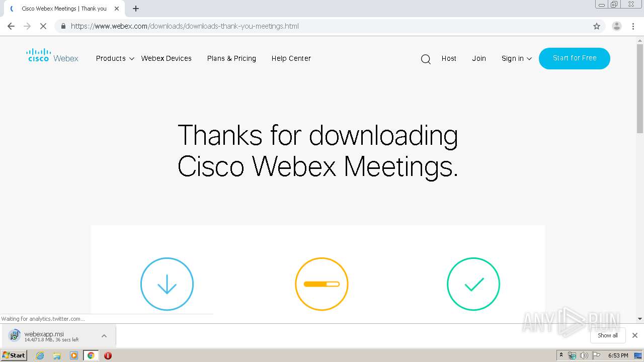This screenshot has height=362, width=644.
Task: Click the Host link
Action: coord(449,58)
